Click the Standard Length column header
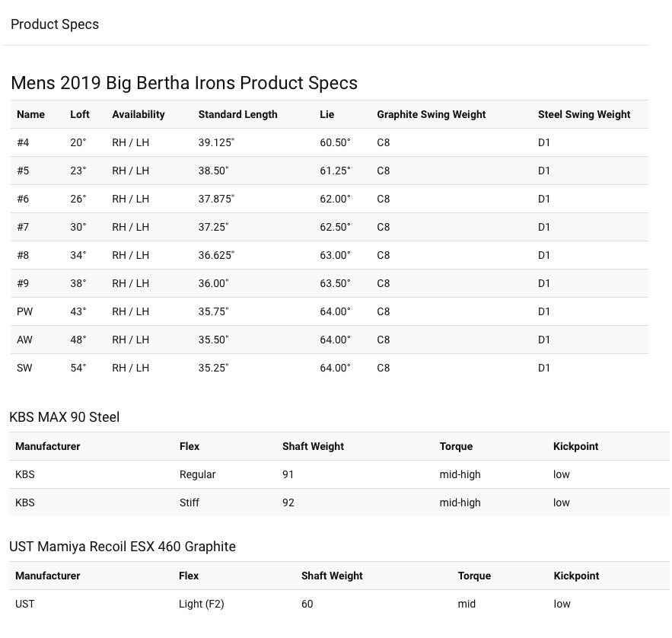 pyautogui.click(x=238, y=114)
